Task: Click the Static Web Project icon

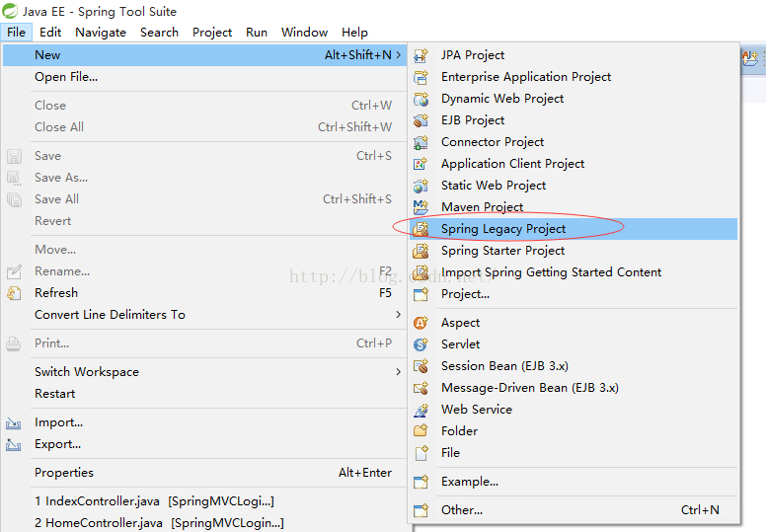Action: 421,186
